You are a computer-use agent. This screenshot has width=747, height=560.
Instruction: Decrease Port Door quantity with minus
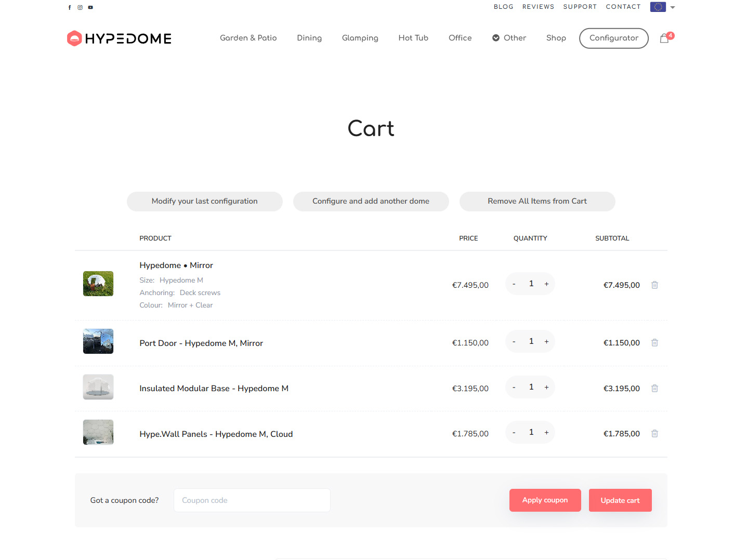point(514,341)
